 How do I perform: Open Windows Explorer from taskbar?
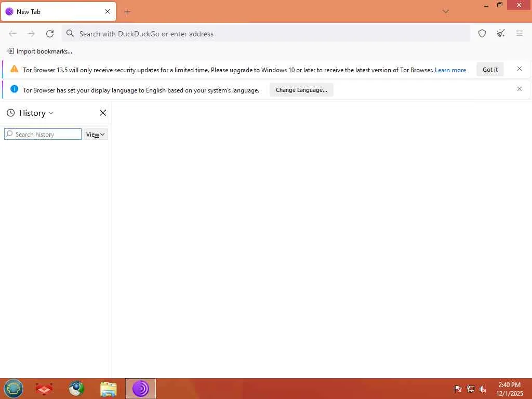coord(108,389)
